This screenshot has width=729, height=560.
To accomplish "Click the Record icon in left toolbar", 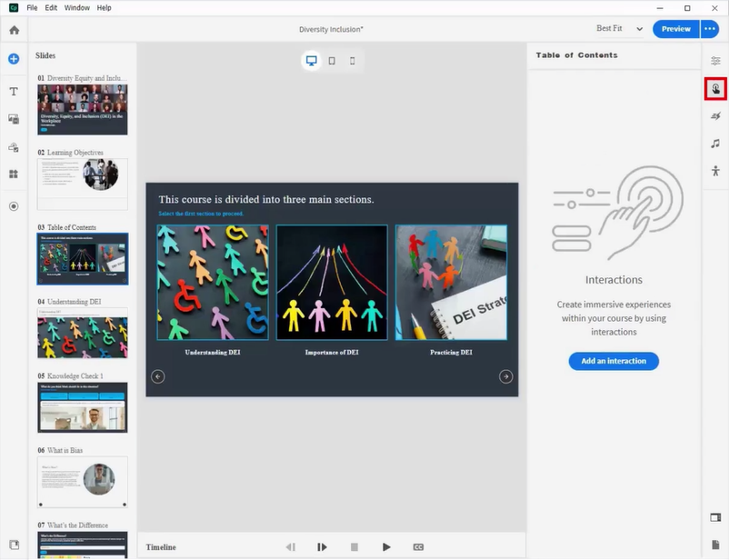I will click(x=14, y=206).
